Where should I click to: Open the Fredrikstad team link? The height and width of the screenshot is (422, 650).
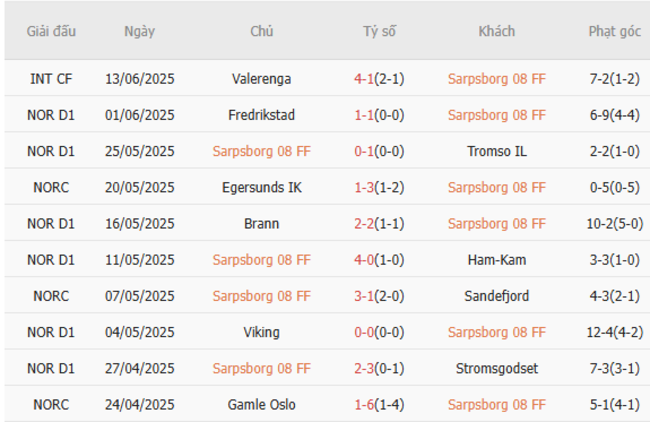(261, 115)
